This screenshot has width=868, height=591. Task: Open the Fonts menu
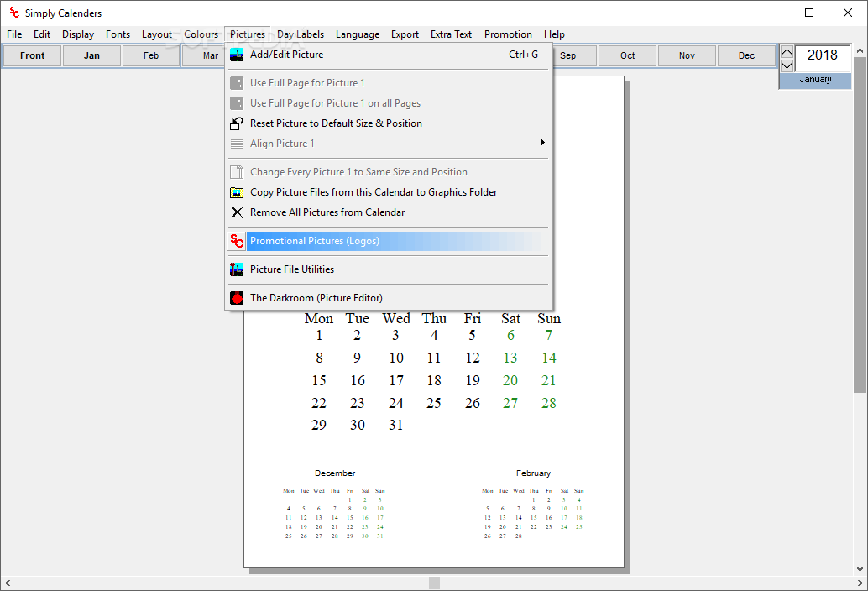click(x=118, y=34)
